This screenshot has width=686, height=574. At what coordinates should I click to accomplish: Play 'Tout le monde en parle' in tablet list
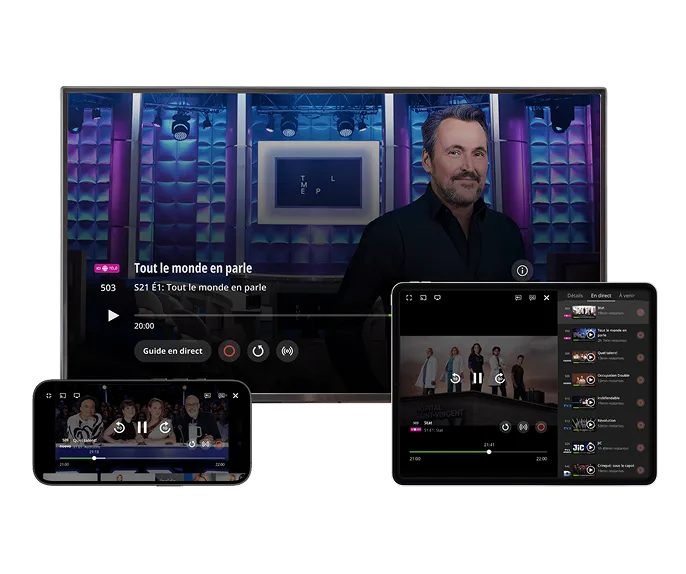[x=590, y=335]
